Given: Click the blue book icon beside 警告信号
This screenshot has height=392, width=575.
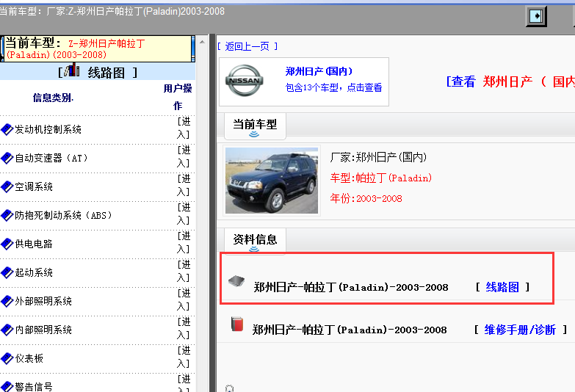Looking at the screenshot, I should 7,387.
